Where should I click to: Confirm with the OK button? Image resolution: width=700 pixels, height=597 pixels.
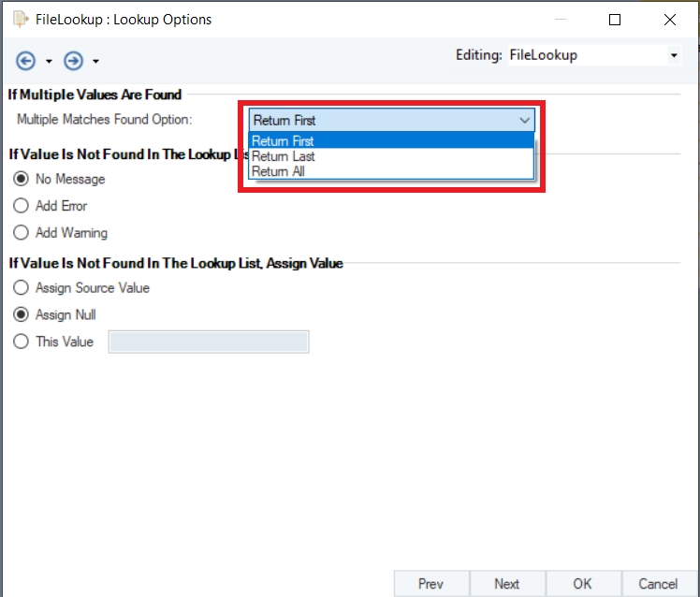tap(582, 584)
